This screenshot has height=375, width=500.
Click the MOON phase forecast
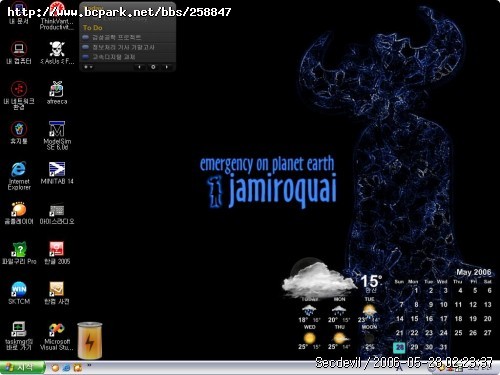point(369,337)
